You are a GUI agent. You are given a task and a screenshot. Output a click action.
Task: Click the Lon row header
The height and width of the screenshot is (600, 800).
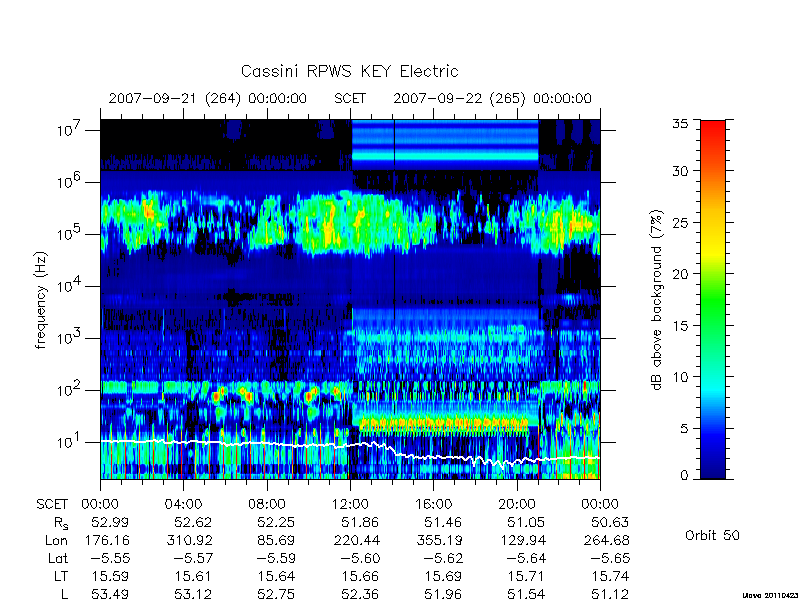coord(56,540)
